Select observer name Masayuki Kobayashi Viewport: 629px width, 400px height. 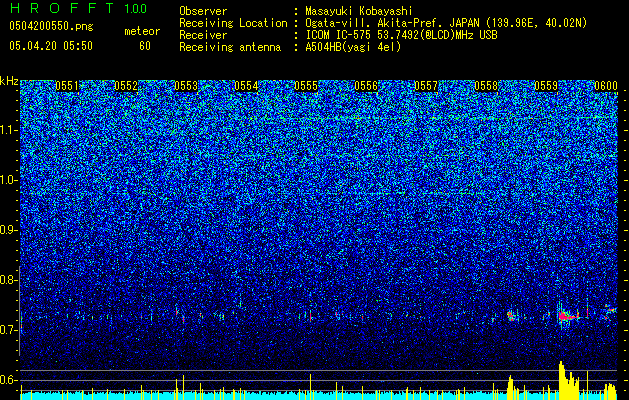pyautogui.click(x=359, y=11)
